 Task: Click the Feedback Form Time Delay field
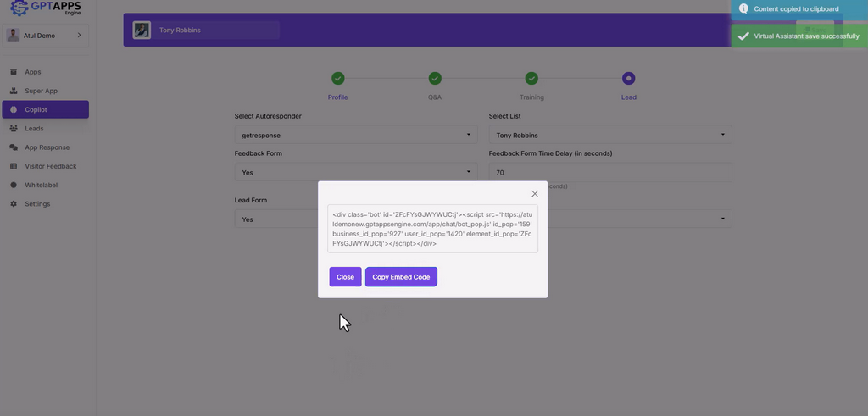point(609,172)
